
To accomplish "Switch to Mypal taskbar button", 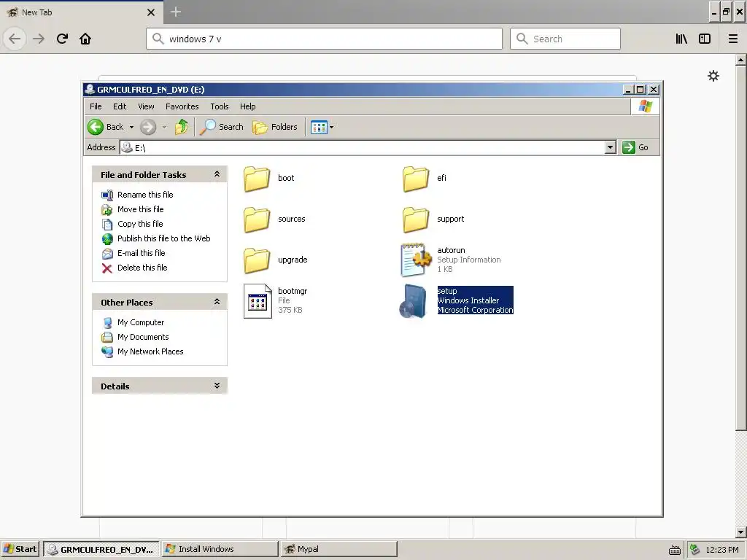I will coord(338,549).
